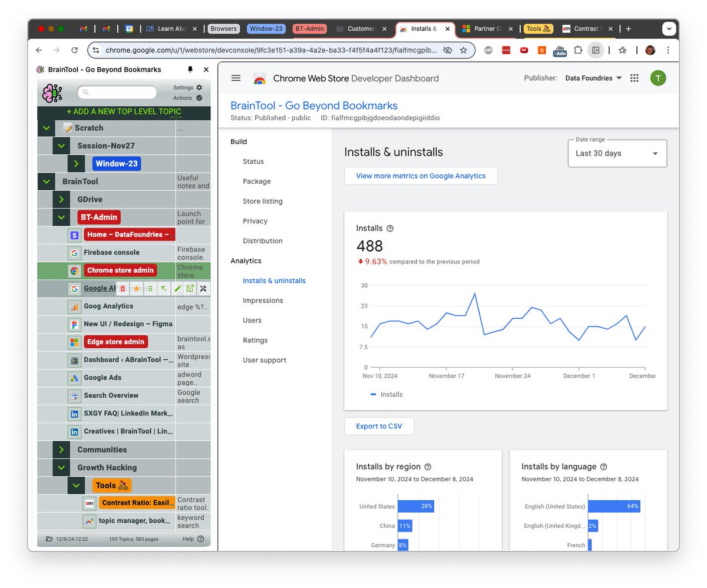Expand the Window-23 topic
The width and height of the screenshot is (707, 588).
pyautogui.click(x=76, y=164)
